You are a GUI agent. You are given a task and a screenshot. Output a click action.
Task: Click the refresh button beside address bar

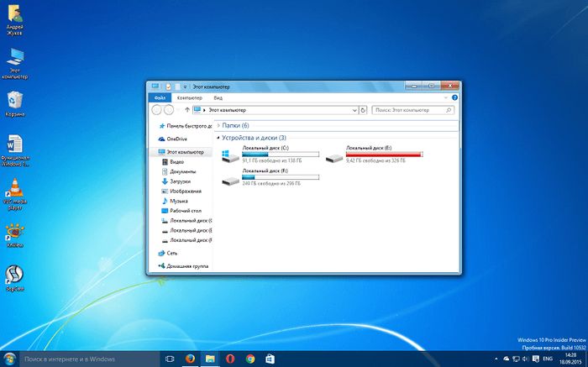coord(363,109)
